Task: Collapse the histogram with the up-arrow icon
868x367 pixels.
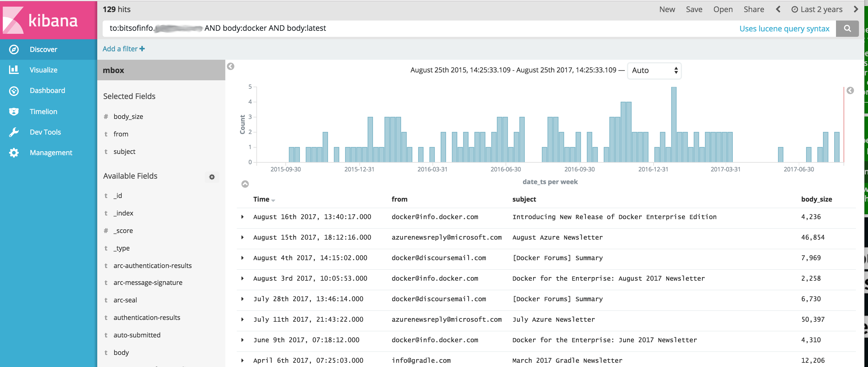Action: pos(245,184)
